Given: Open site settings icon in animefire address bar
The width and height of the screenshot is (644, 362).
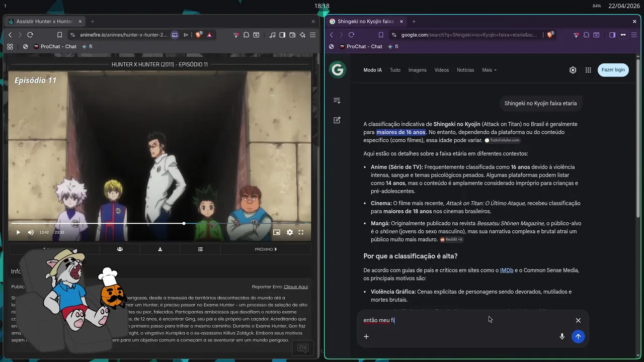Looking at the screenshot, I should tap(73, 35).
